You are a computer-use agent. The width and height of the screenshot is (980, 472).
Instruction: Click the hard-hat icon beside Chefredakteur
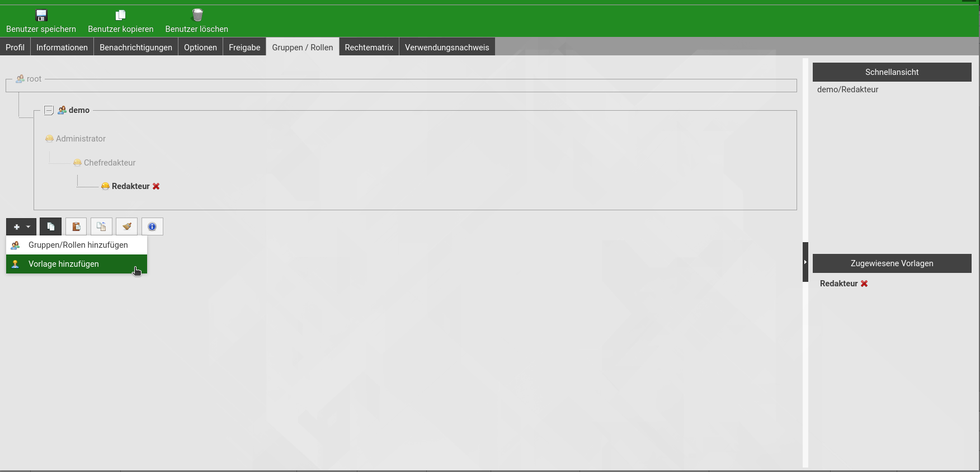coord(77,163)
